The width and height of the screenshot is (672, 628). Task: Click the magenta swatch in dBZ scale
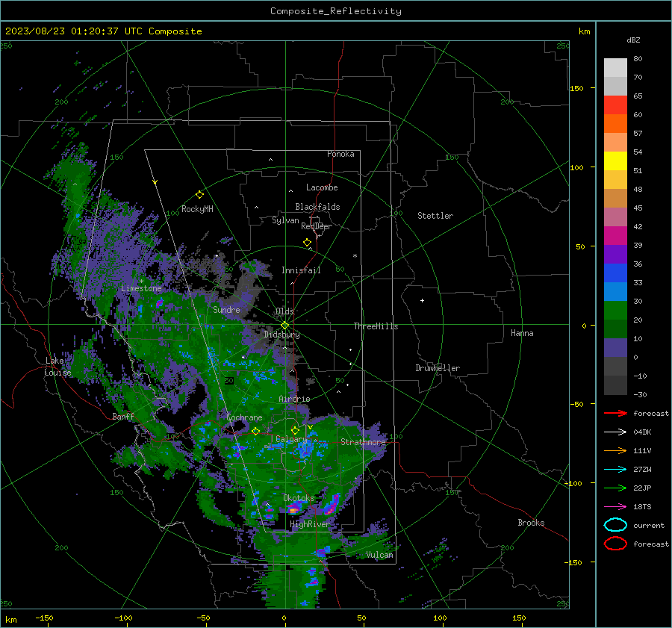[615, 236]
